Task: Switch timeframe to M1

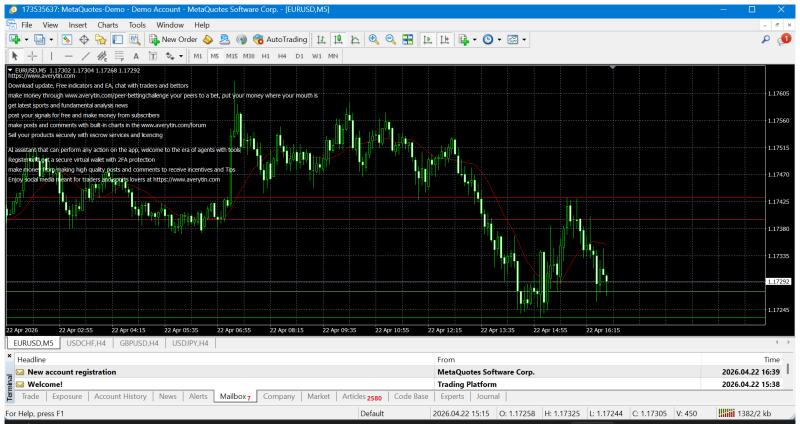Action: click(198, 56)
